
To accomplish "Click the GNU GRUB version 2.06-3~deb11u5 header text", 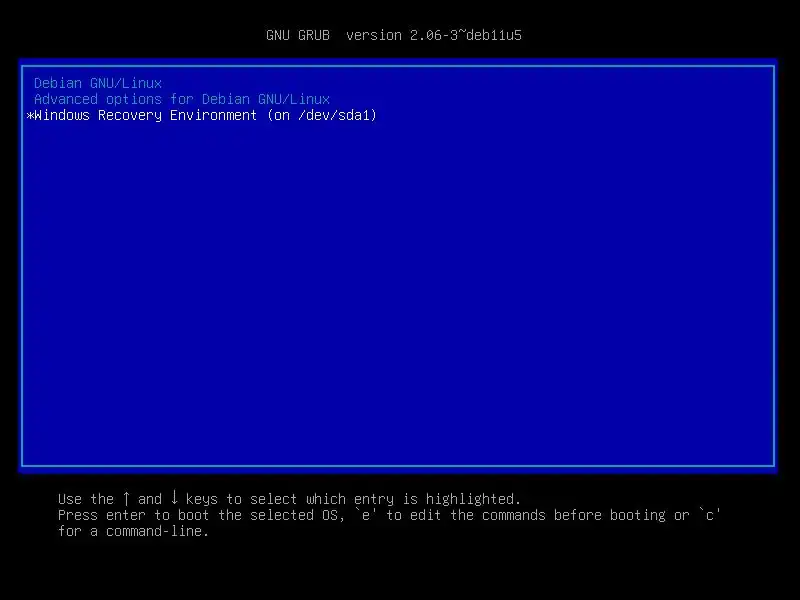I will click(393, 35).
